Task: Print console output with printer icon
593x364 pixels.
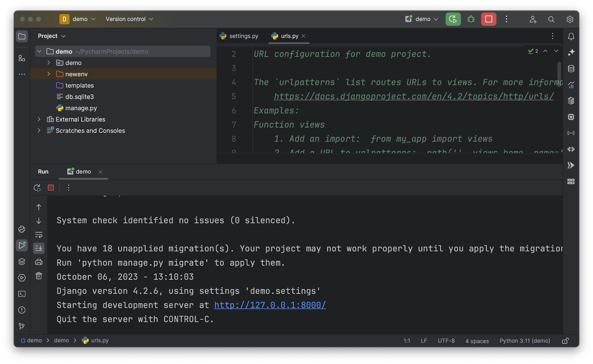Action: coord(39,262)
